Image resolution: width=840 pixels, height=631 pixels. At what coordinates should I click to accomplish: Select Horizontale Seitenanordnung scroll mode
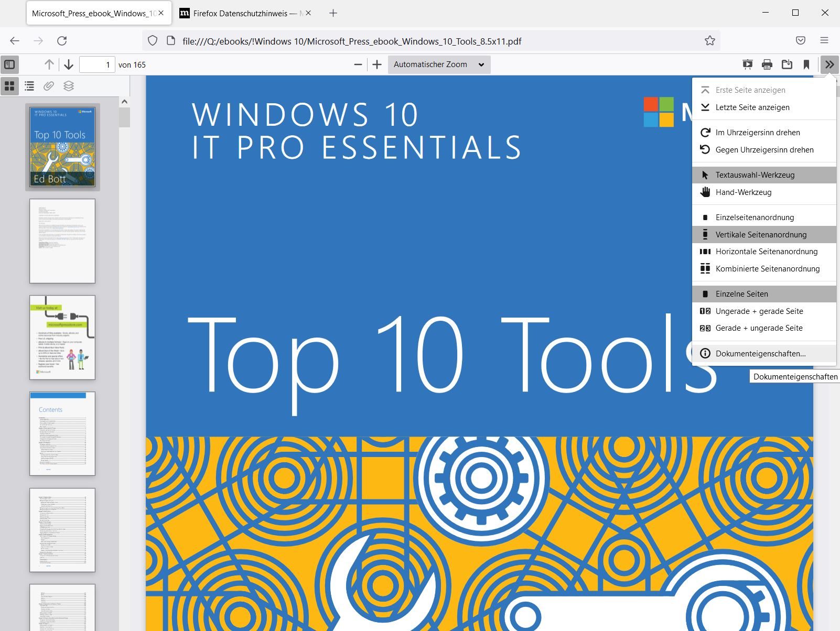click(x=764, y=252)
